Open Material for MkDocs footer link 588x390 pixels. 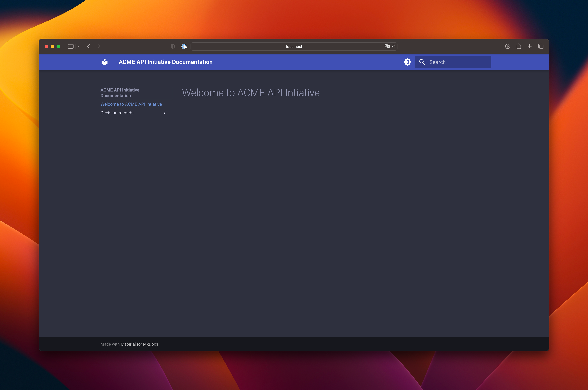click(139, 344)
